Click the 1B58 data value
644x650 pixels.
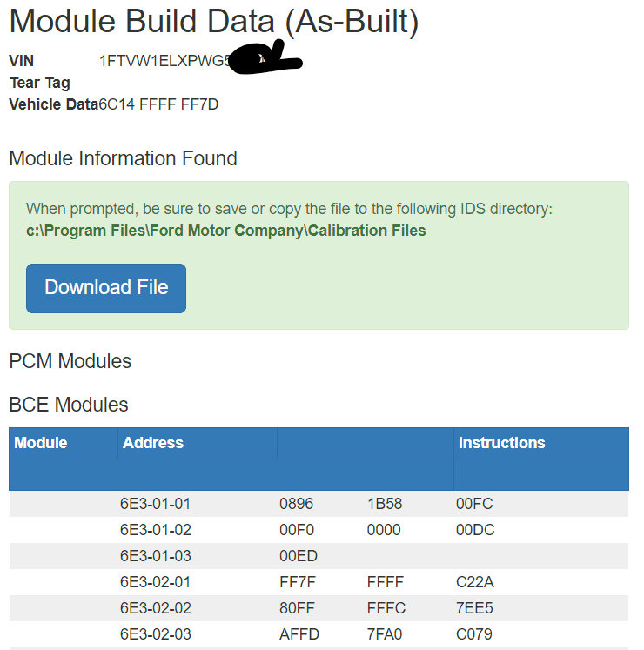tap(385, 504)
